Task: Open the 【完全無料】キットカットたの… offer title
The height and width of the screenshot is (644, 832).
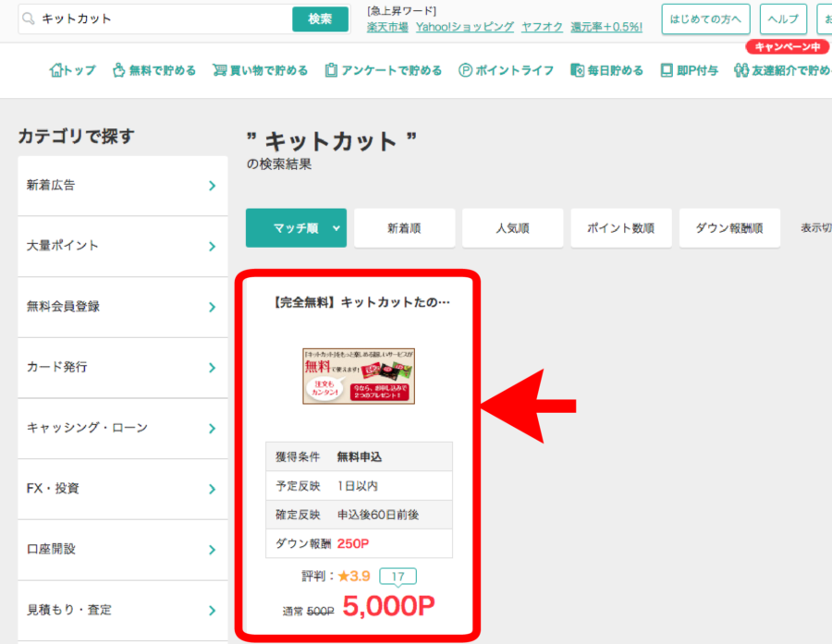Action: 361,302
